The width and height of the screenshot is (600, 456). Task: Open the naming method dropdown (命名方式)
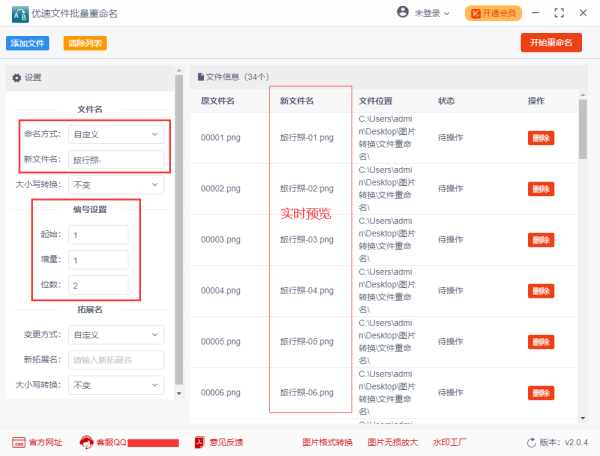tap(116, 133)
